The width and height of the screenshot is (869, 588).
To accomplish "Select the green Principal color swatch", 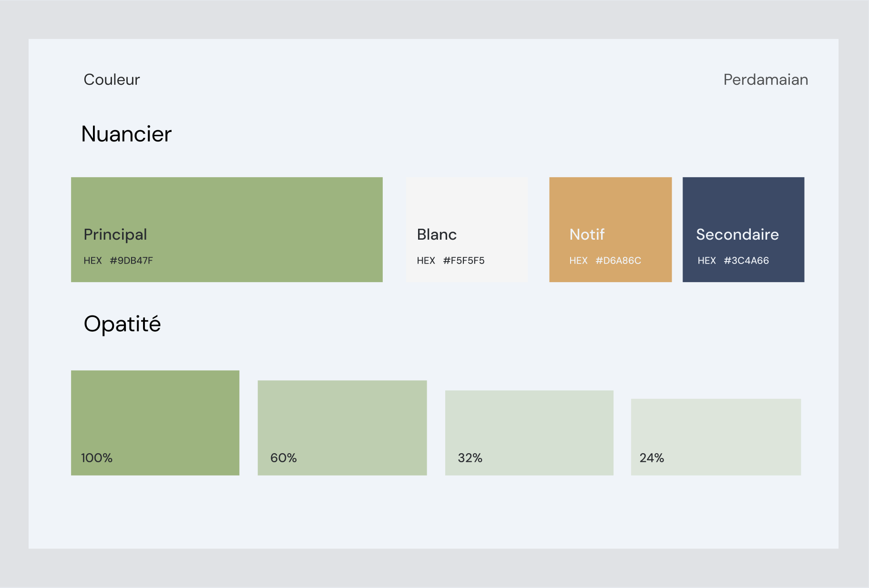I will (x=227, y=230).
